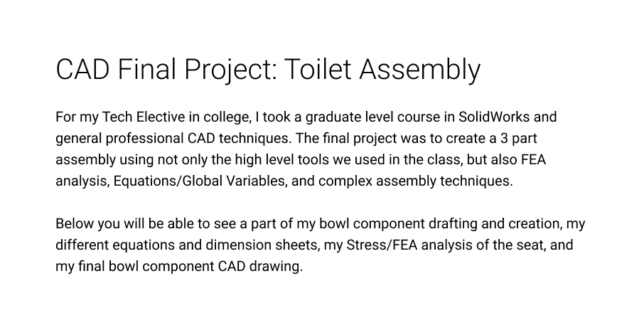Click the word 'complex' in the first paragraph
Image resolution: width=644 pixels, height=335 pixels.
click(x=339, y=181)
